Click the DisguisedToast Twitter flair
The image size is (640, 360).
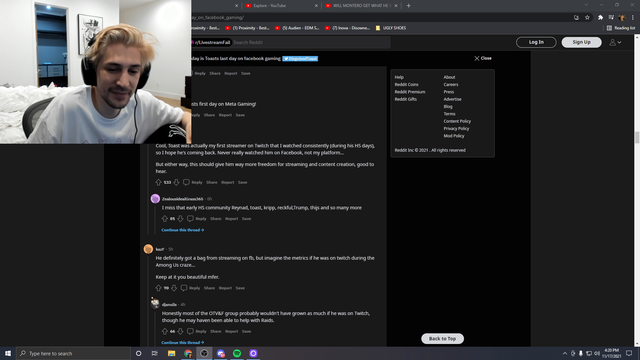[x=300, y=59]
